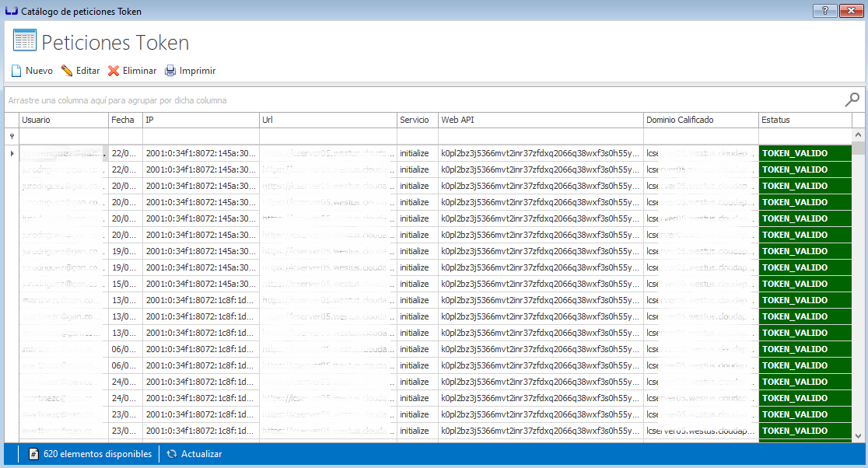Select the first row's IP address cell
The height and width of the screenshot is (468, 868).
[x=201, y=153]
